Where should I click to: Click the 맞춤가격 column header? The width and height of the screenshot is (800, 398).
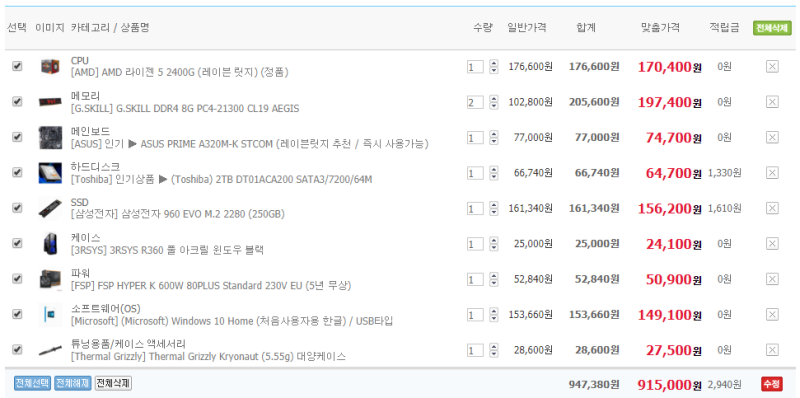point(660,28)
